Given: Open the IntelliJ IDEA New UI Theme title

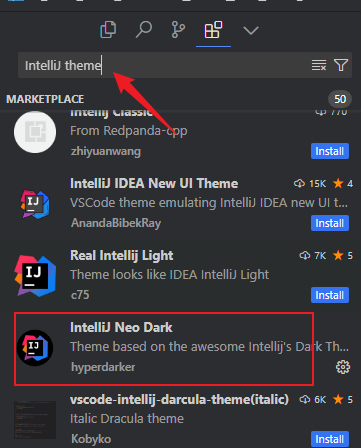Looking at the screenshot, I should [154, 183].
